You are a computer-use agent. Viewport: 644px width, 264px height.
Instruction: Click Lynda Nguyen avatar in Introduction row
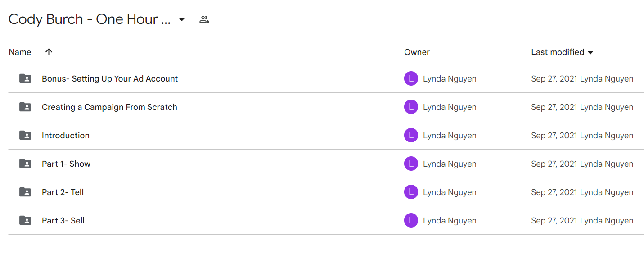411,135
